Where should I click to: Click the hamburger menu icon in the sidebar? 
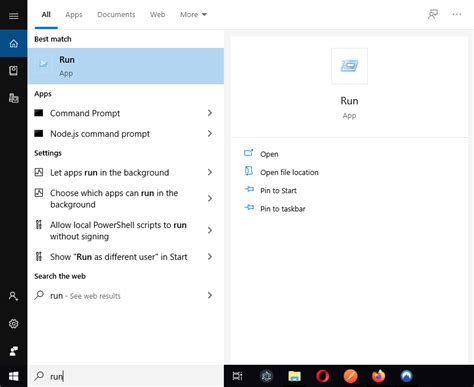(x=13, y=16)
